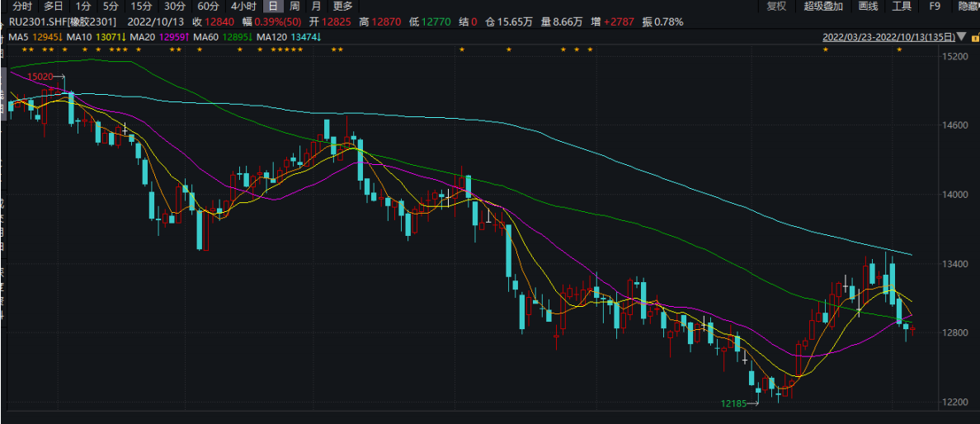Viewport: 980px width, 424px height.
Task: Click the rightmost star event marker
Action: [899, 50]
